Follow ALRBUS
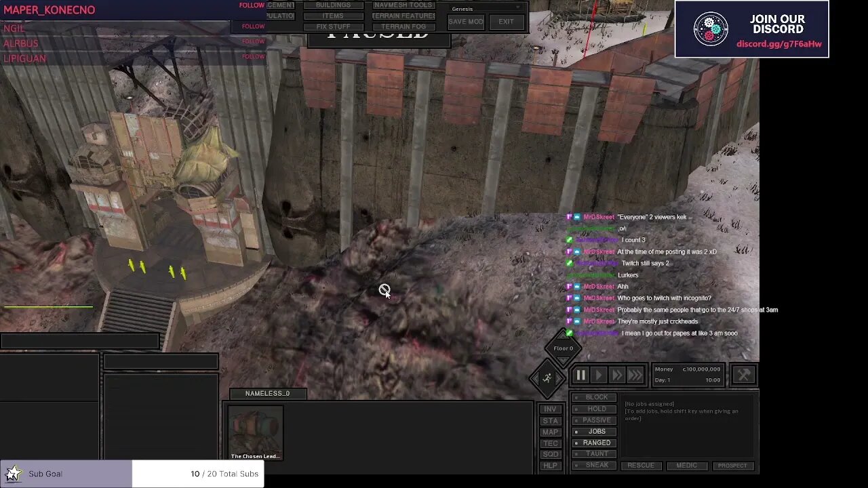The width and height of the screenshot is (868, 488). [254, 41]
